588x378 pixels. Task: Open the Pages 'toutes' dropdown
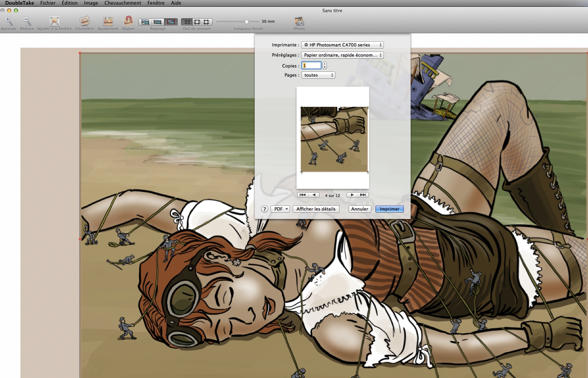(318, 75)
